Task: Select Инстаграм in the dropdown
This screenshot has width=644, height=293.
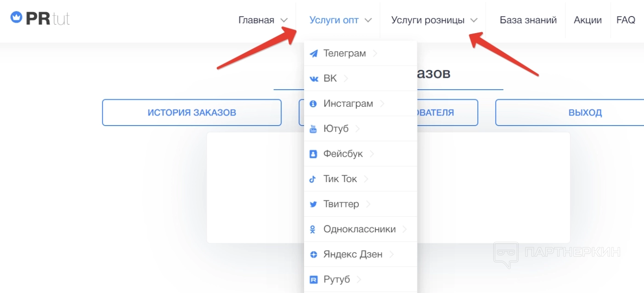Action: pos(361,103)
